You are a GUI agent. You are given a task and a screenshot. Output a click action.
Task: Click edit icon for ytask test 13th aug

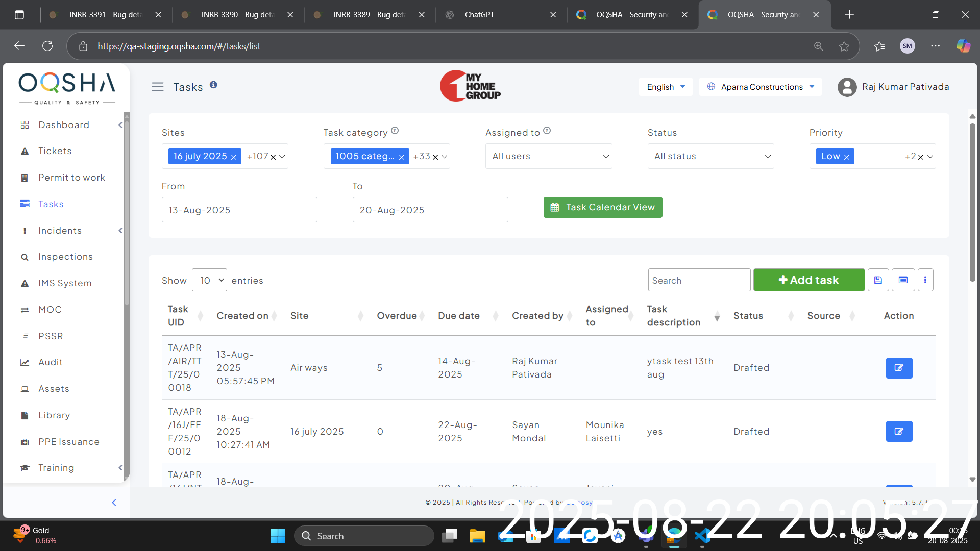click(x=899, y=368)
